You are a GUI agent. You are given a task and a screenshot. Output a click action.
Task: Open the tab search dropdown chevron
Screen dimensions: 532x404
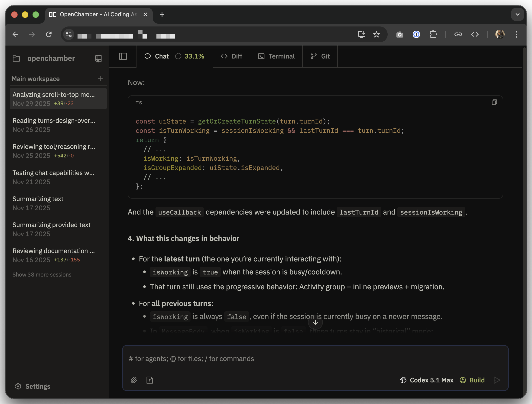(x=517, y=14)
